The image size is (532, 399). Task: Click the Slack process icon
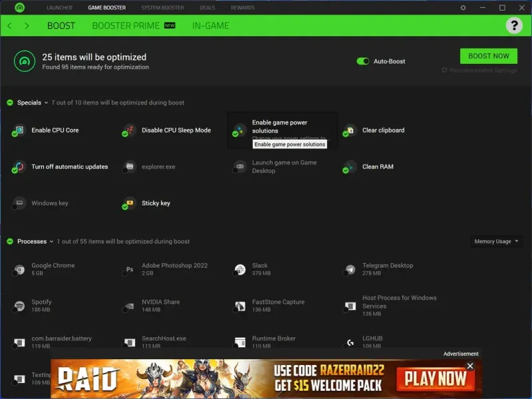[x=239, y=269]
